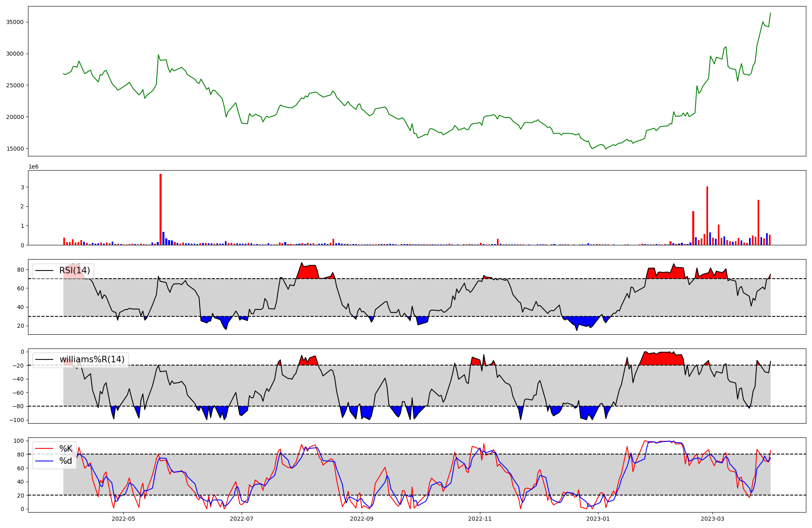Click the 100 tick on stochastic axis
The image size is (812, 528).
(19, 441)
